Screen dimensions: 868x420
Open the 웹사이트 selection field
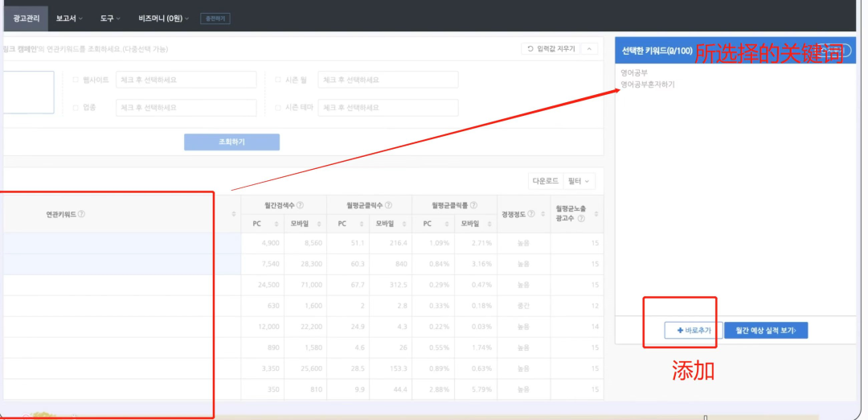click(186, 80)
